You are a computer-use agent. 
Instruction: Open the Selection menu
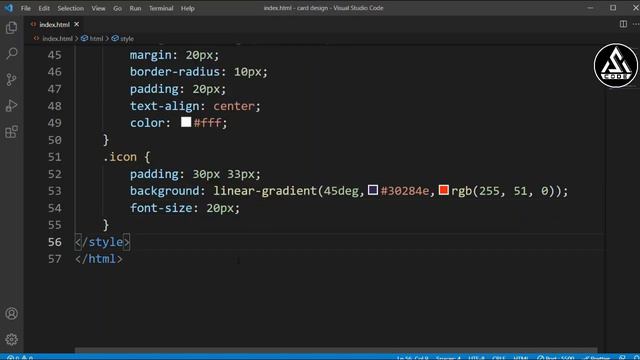tap(70, 8)
